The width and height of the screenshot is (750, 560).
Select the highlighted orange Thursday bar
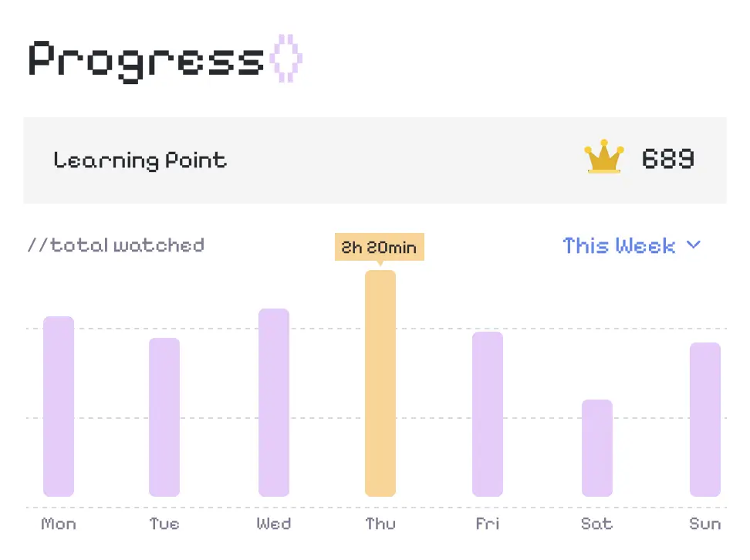(x=380, y=383)
